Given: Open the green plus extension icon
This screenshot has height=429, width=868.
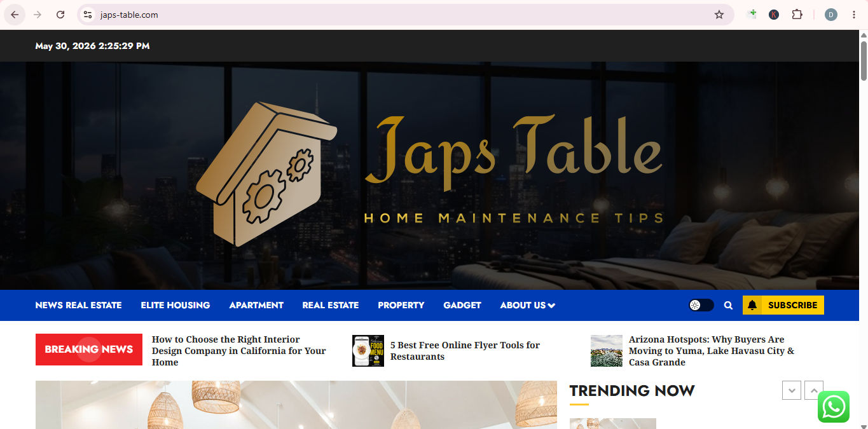Looking at the screenshot, I should click(x=752, y=14).
